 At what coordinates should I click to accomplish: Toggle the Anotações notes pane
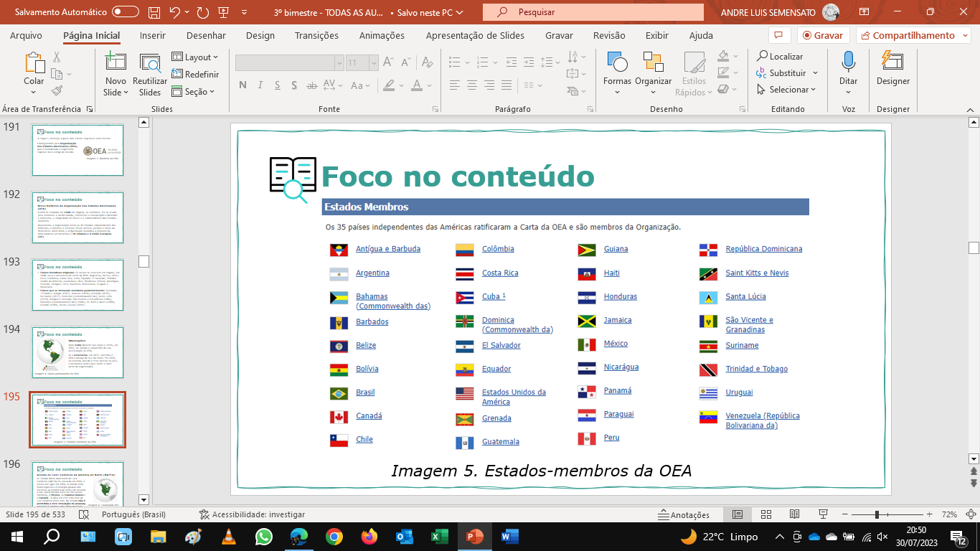click(684, 514)
